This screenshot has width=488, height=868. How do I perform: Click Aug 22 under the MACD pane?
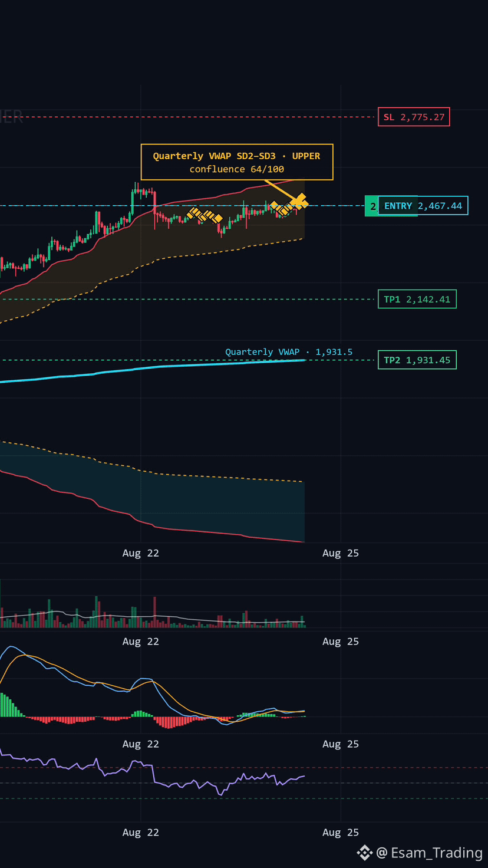141,744
